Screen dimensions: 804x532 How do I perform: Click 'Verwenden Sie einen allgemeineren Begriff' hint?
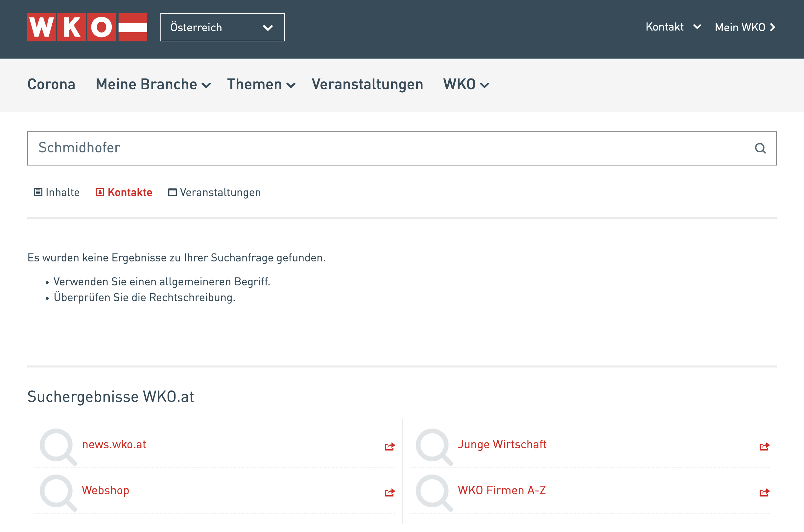[162, 282]
